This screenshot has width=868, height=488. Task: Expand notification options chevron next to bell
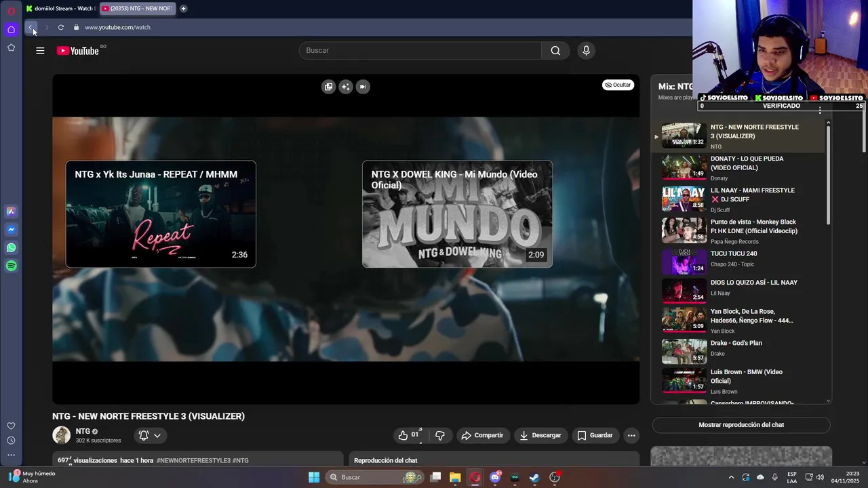pos(157,435)
